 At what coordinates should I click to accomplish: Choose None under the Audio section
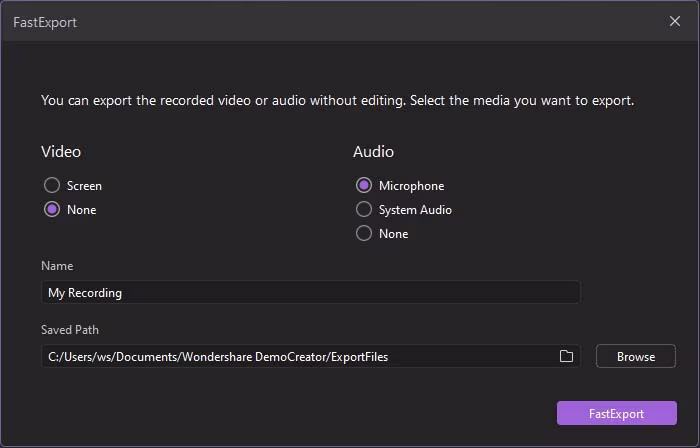pyautogui.click(x=363, y=234)
